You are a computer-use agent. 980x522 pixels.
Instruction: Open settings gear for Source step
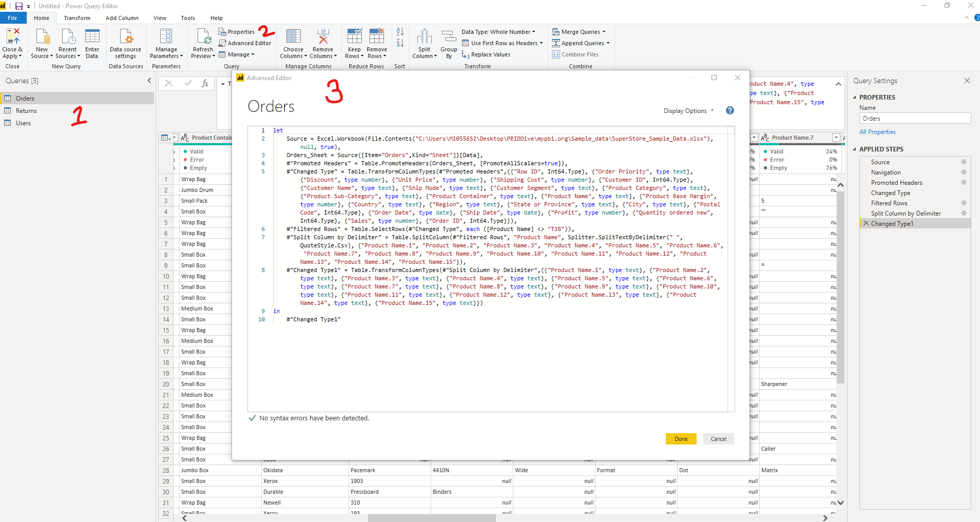[964, 162]
